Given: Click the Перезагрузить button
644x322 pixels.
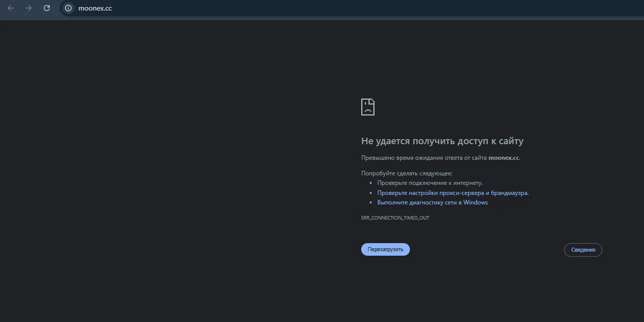Looking at the screenshot, I should click(x=385, y=249).
